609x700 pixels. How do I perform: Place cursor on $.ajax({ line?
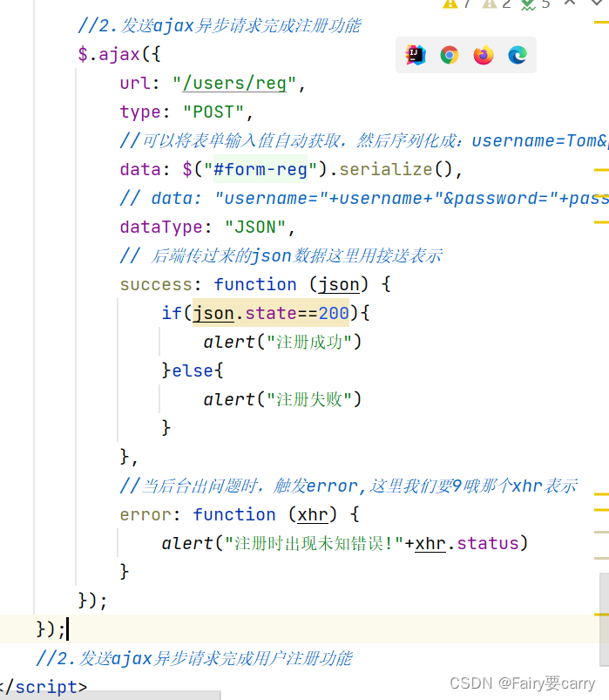point(119,54)
